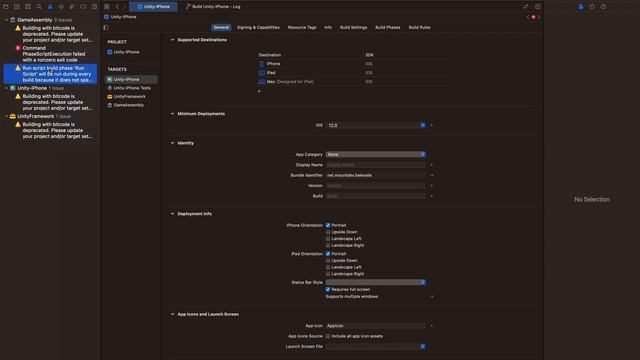
Task: Click the Bundle Identifier field
Action: pyautogui.click(x=376, y=176)
